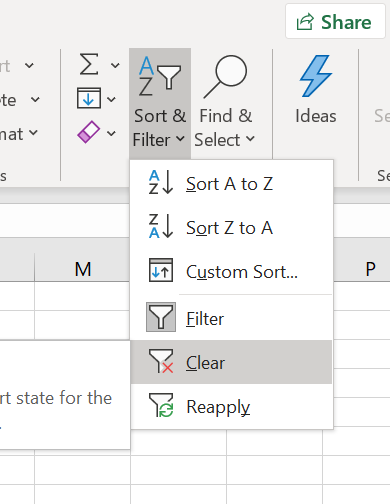Click the Fill down-arrow icon

point(89,98)
